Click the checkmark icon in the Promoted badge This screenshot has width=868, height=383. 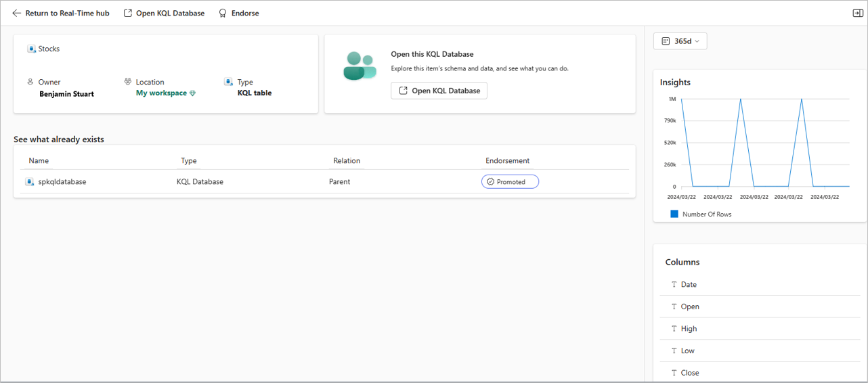[491, 182]
